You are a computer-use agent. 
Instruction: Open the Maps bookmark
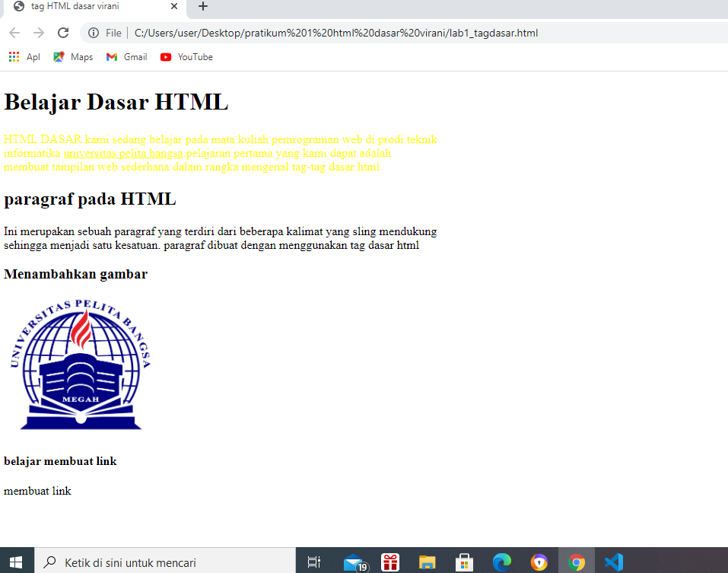[72, 56]
